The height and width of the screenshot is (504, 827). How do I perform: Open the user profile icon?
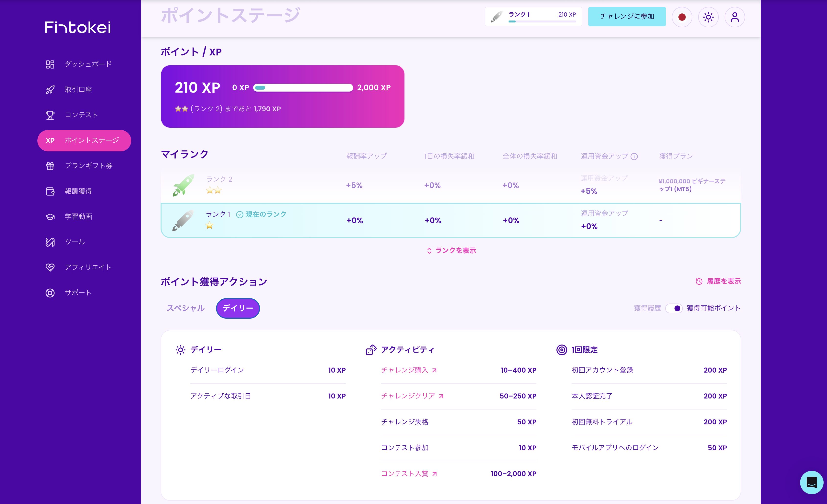click(735, 17)
